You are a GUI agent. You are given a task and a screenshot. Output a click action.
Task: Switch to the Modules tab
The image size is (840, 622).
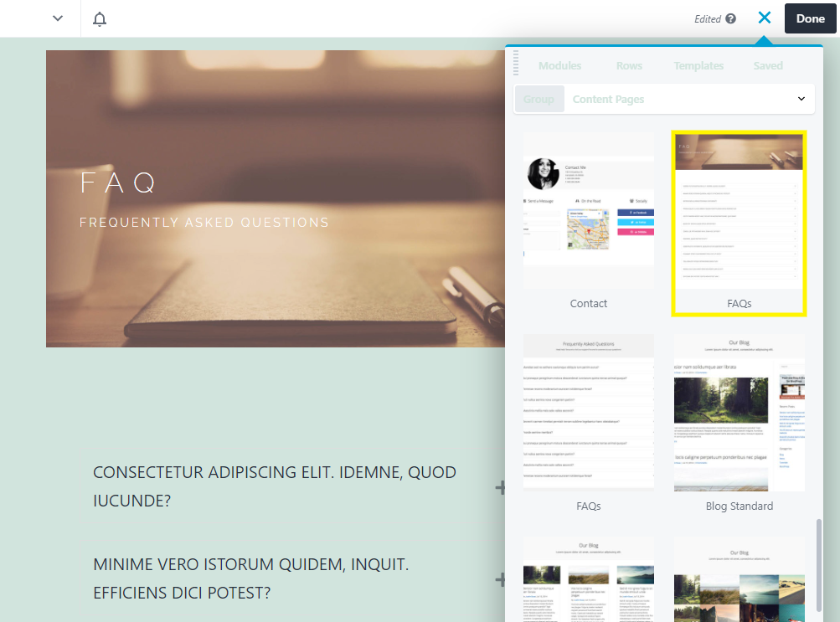[559, 65]
